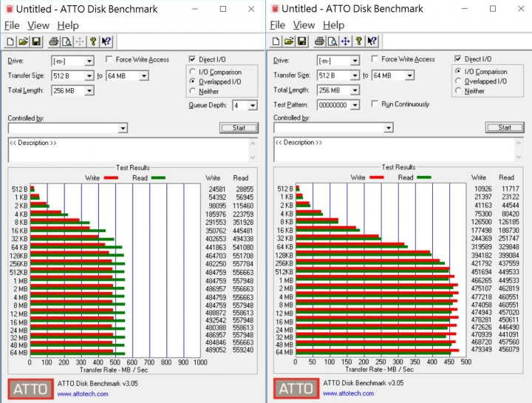Click Save disk icon in right window
The height and width of the screenshot is (403, 532).
(301, 41)
